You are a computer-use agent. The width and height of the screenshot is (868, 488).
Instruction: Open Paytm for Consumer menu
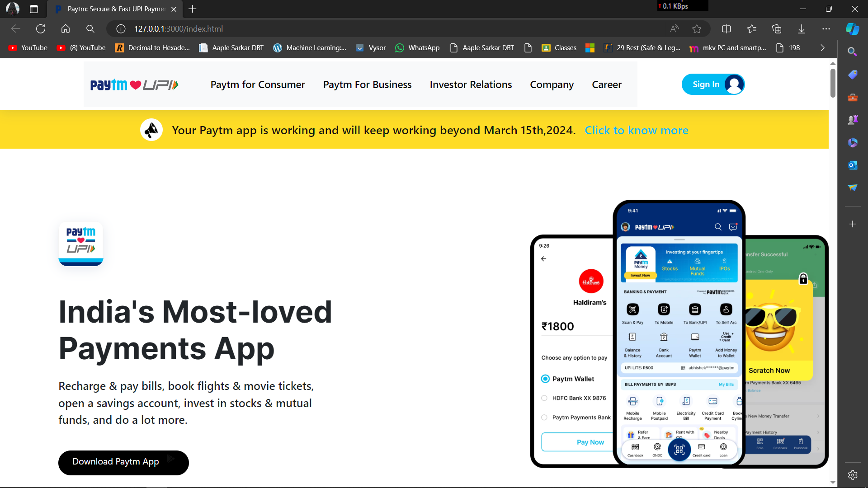(x=258, y=85)
